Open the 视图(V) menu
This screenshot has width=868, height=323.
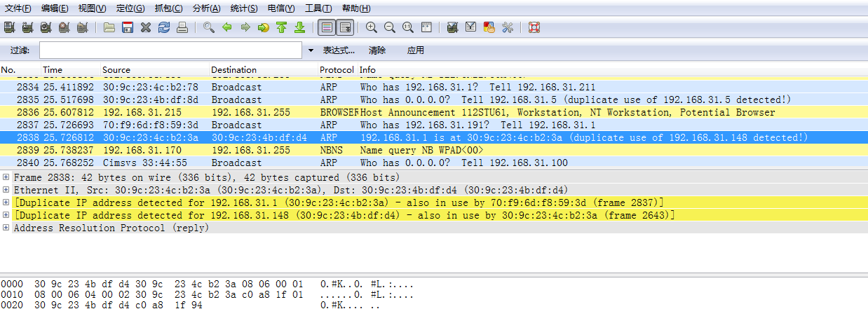point(92,8)
